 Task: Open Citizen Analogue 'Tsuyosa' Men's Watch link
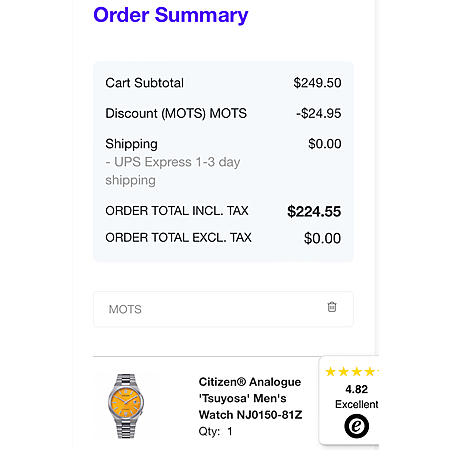(250, 398)
